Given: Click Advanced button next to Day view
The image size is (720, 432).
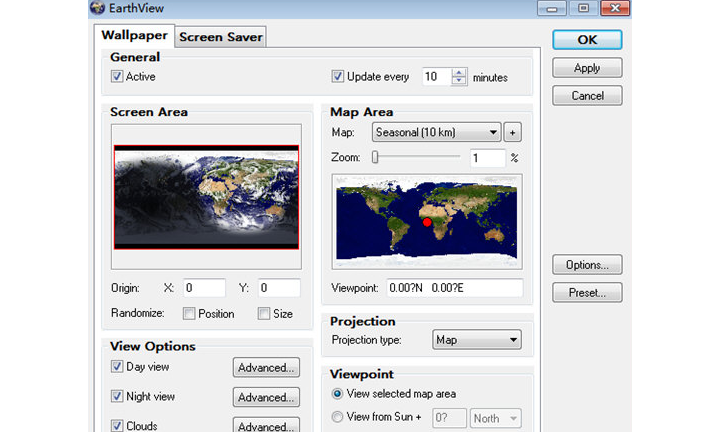Looking at the screenshot, I should (x=266, y=368).
